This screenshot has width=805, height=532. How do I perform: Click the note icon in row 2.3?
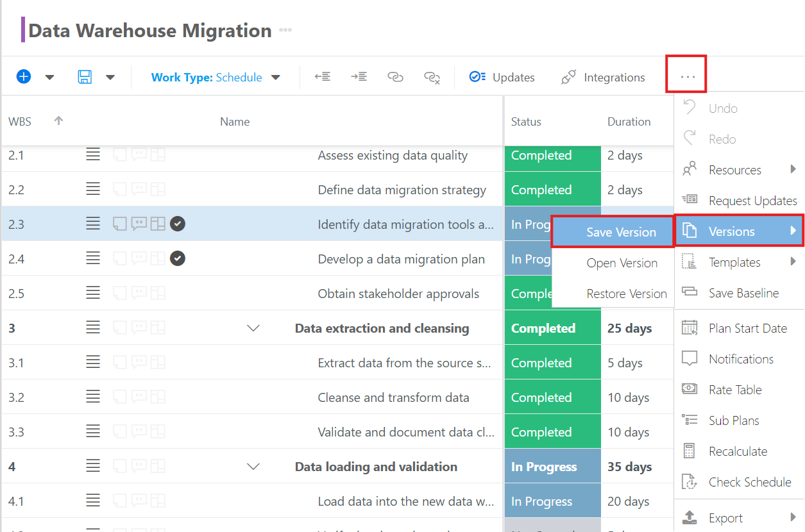tap(120, 224)
